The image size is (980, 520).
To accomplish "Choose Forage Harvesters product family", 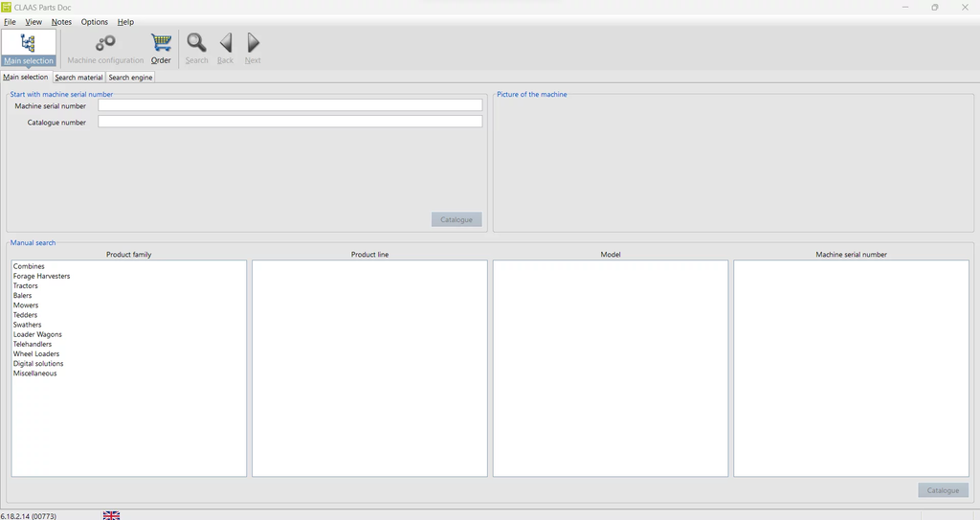I will (41, 276).
